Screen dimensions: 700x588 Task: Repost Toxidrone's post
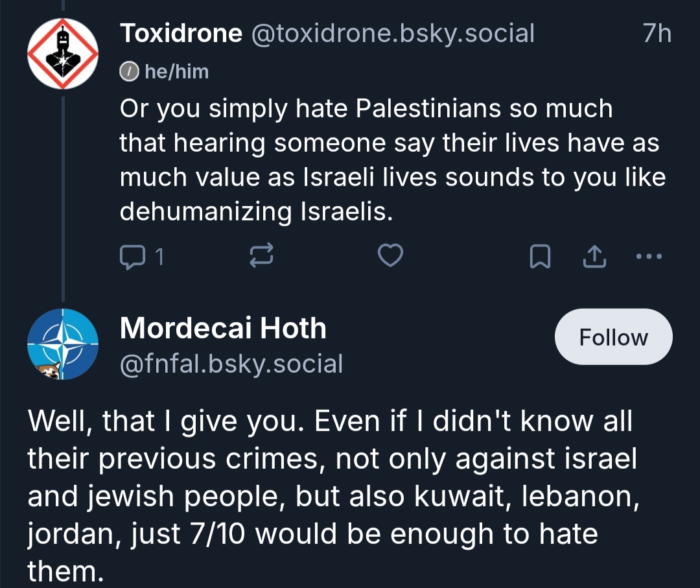pyautogui.click(x=262, y=257)
